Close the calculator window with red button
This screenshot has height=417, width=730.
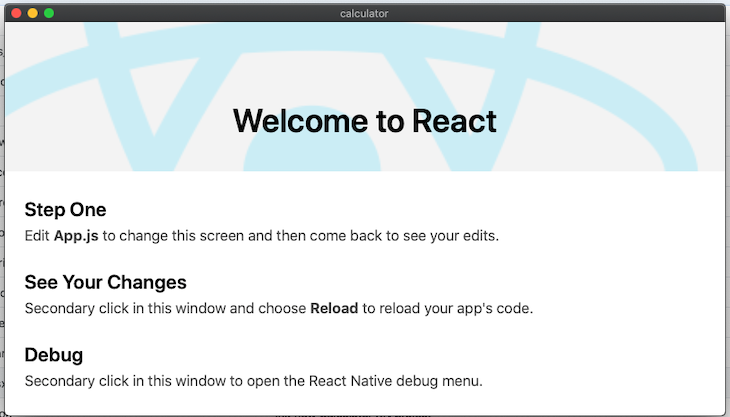pos(16,13)
